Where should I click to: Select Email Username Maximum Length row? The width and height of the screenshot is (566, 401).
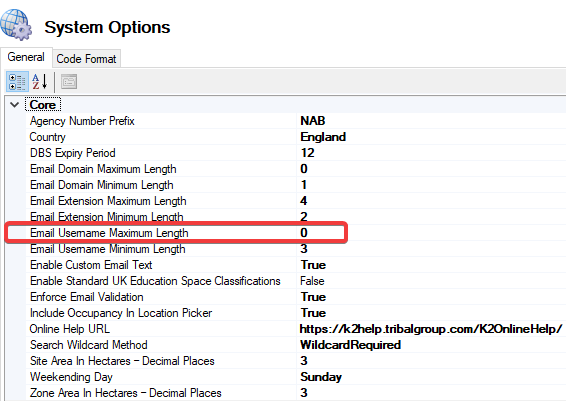click(176, 233)
